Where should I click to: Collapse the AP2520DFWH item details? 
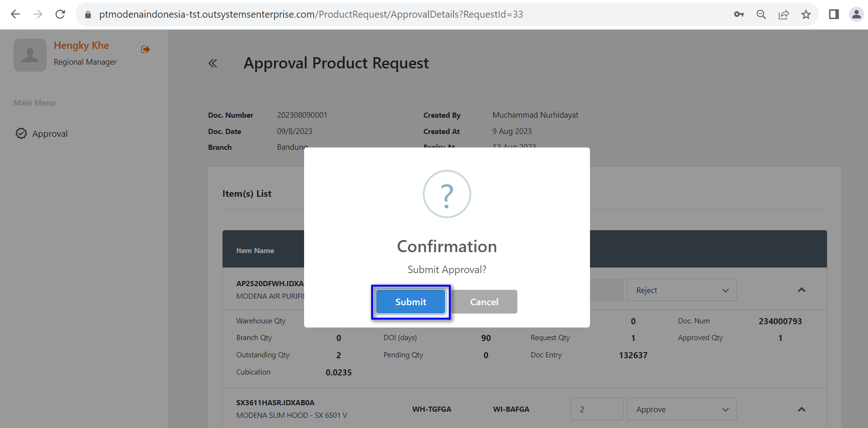pos(801,290)
